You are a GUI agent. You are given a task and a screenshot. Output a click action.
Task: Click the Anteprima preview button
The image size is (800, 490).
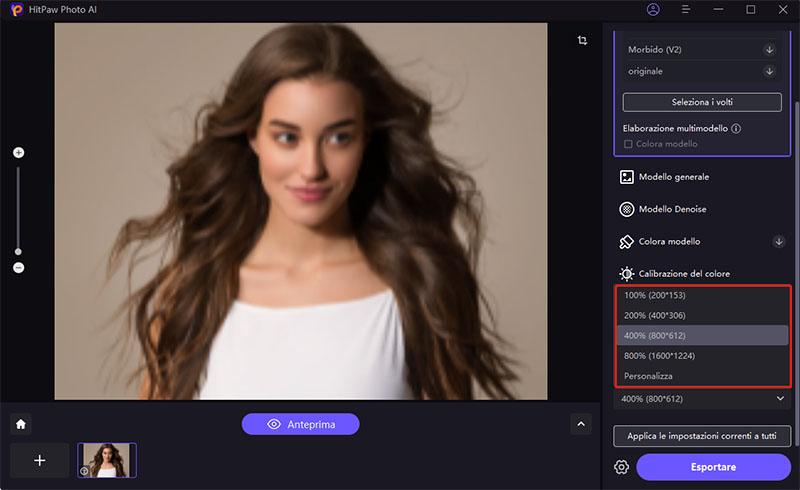coord(300,424)
